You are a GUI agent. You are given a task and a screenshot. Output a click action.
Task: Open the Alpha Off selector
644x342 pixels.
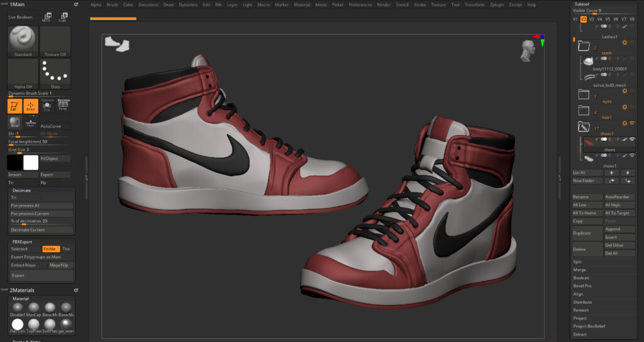click(x=23, y=74)
